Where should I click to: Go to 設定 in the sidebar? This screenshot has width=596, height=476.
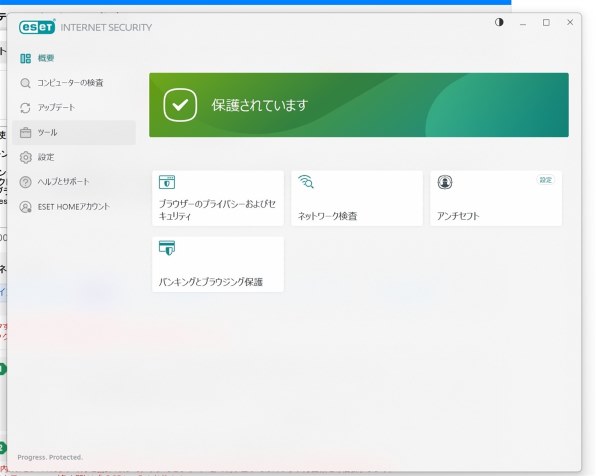click(74, 157)
